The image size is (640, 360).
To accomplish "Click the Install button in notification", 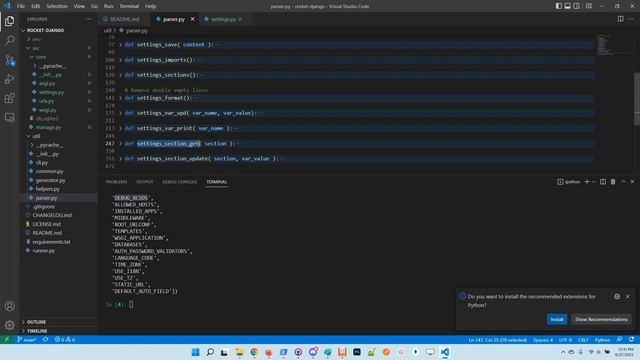I will 557,319.
